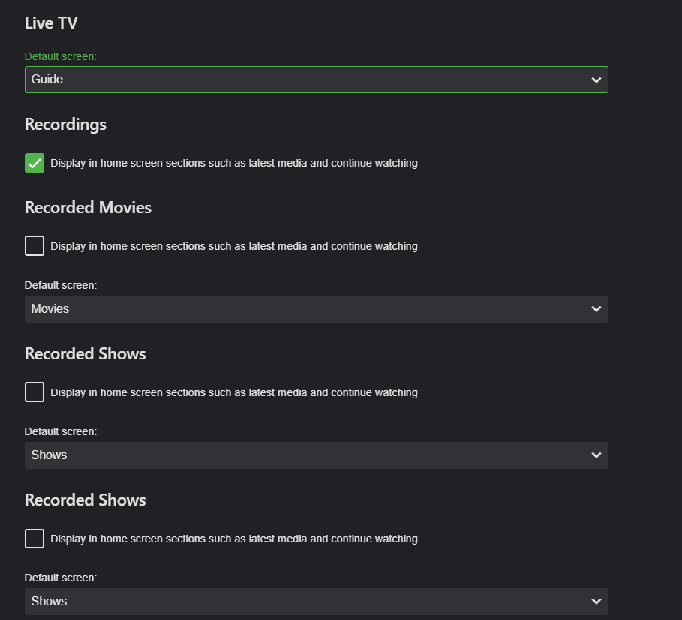
Task: Enable Recorded Movies display in home screen checkbox
Action: [34, 246]
